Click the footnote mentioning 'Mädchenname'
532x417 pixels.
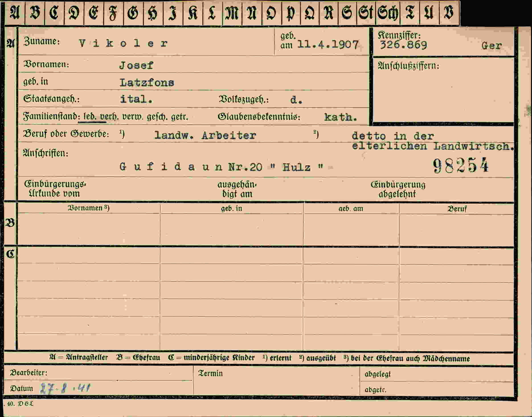[407, 358]
